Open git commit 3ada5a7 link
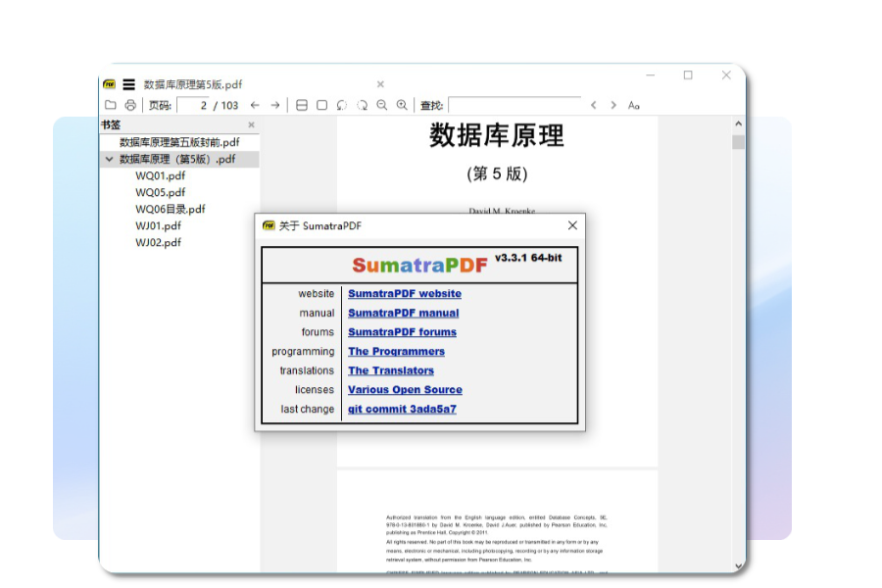This screenshot has width=882, height=588. 402,409
